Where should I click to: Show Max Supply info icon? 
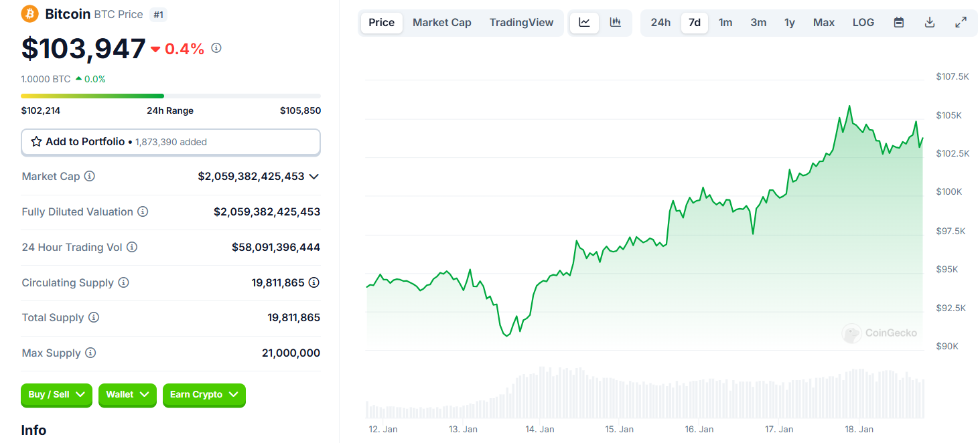pyautogui.click(x=90, y=353)
